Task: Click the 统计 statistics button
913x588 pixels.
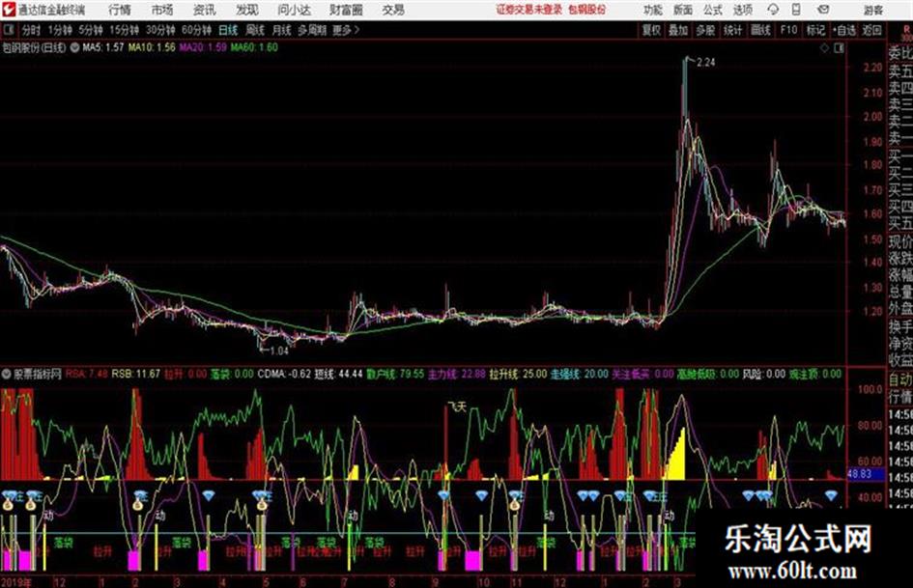Action: click(x=732, y=30)
